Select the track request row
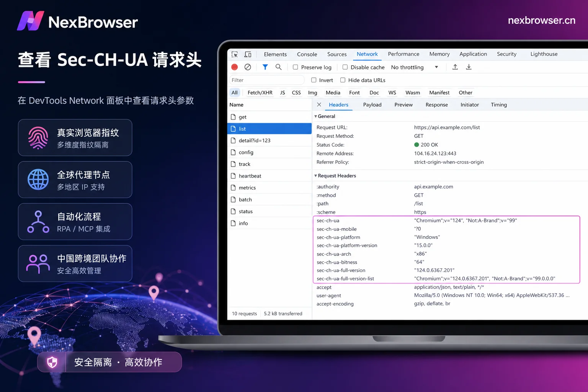Screen dimensions: 588x392 click(x=269, y=164)
